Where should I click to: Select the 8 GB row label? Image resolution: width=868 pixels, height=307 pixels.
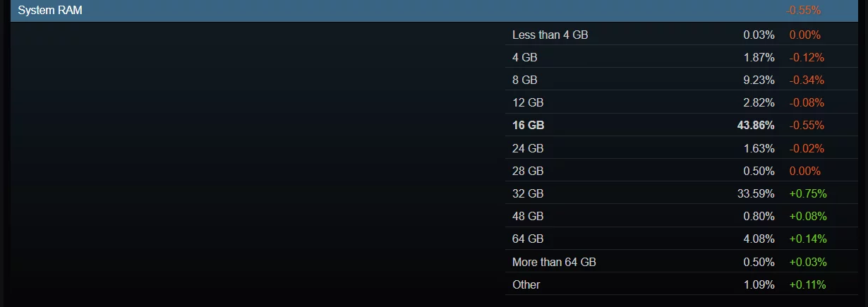[x=524, y=80]
